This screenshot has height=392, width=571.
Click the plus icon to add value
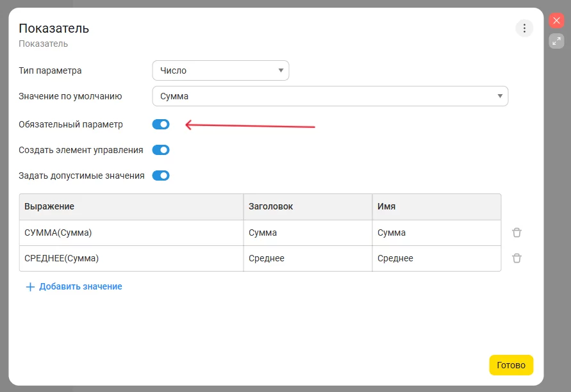pyautogui.click(x=29, y=287)
